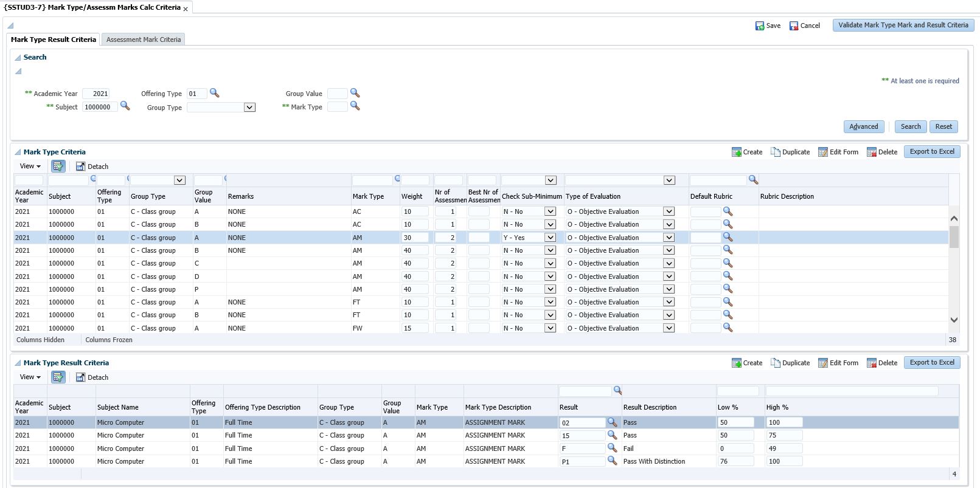Screen dimensions: 980x488
Task: Open Default Rubric lookup on first AC row
Action: [x=728, y=211]
